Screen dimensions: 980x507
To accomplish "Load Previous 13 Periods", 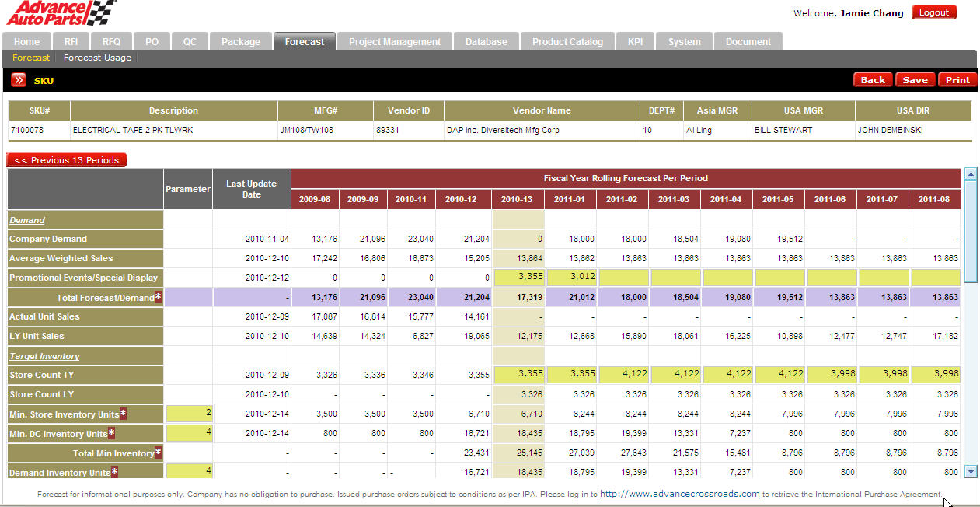I will (67, 160).
